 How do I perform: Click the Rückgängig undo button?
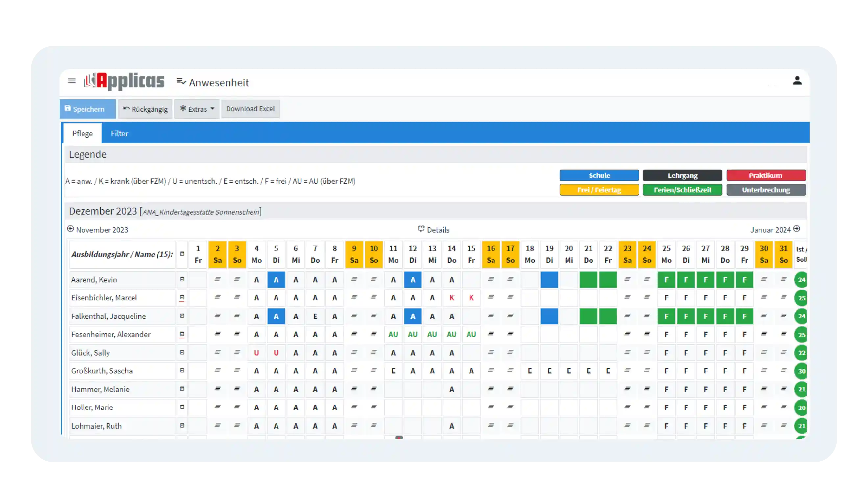click(145, 109)
